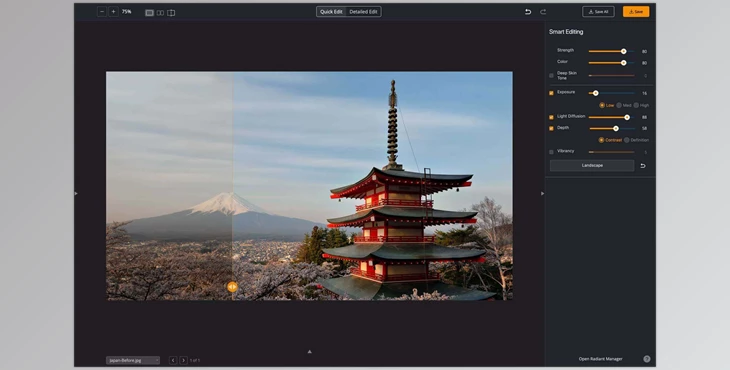730x370 pixels.
Task: Select the Med exposure radio option
Action: [619, 106]
